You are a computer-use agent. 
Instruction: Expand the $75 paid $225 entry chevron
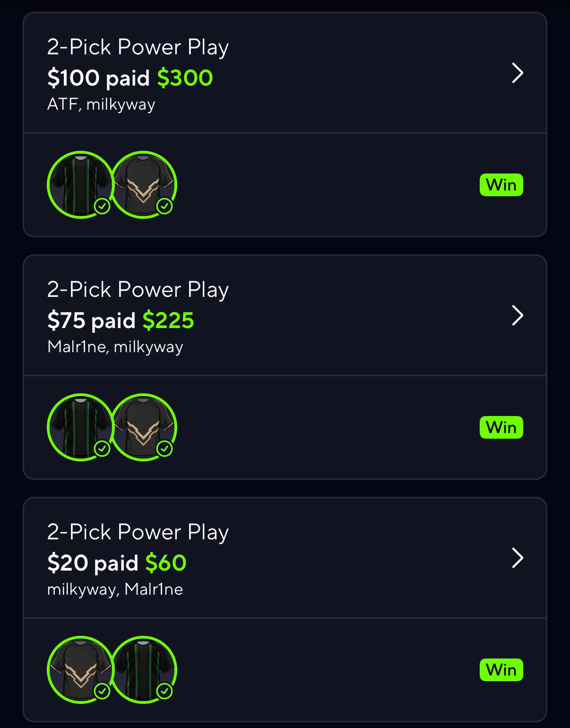point(518,315)
